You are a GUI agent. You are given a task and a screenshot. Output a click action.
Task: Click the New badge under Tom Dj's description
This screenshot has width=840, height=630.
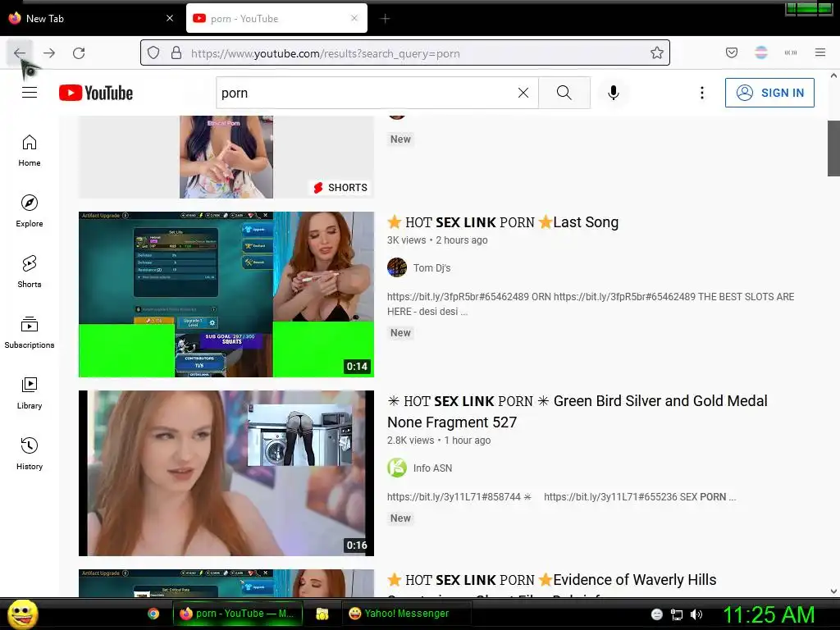(x=400, y=333)
